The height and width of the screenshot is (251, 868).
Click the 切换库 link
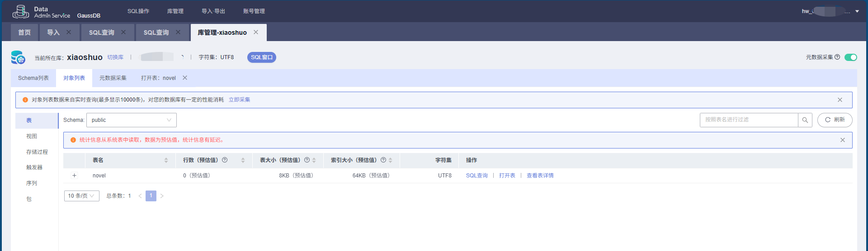(x=115, y=57)
